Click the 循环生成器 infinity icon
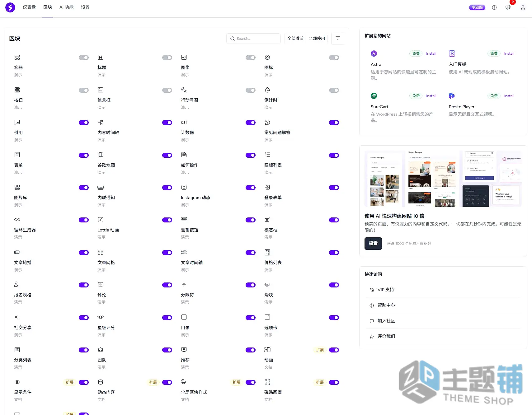 (17, 220)
